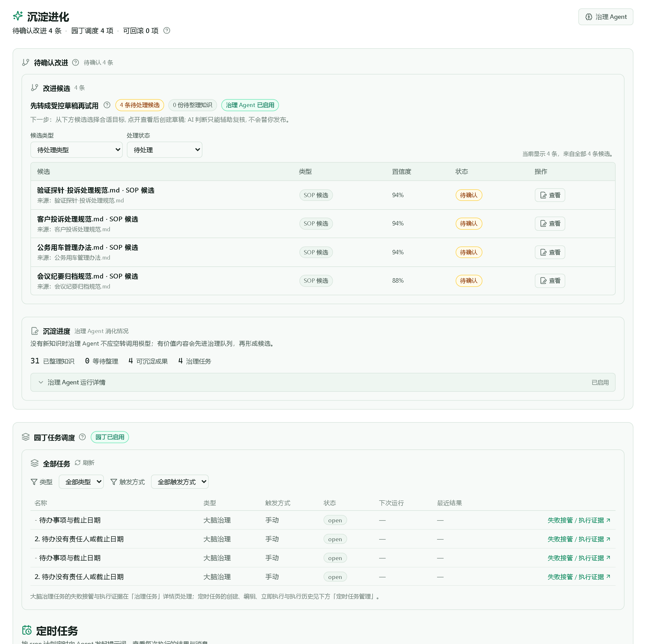Viewport: 646px width, 644px height.
Task: Open the 候选类型 dropdown
Action: [76, 150]
